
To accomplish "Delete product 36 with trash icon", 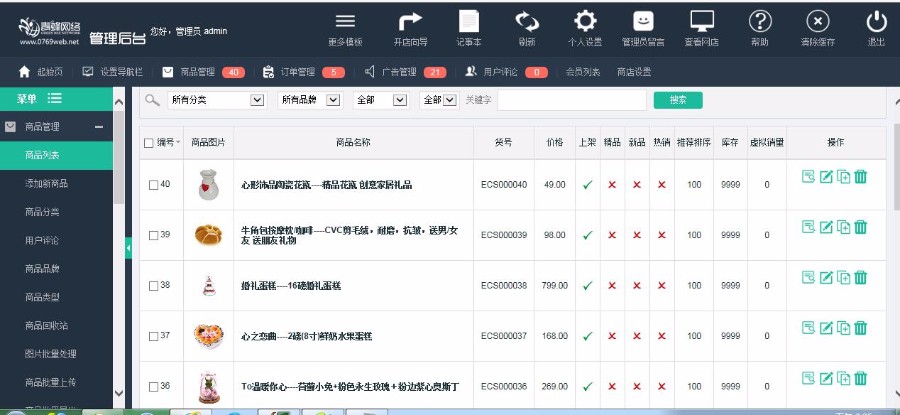I will point(860,378).
